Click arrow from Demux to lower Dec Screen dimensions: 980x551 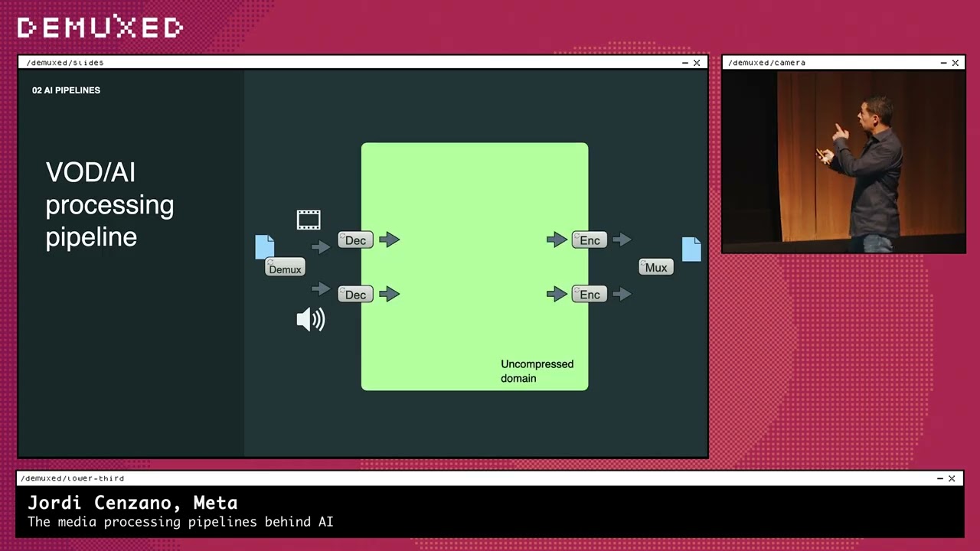(x=321, y=289)
